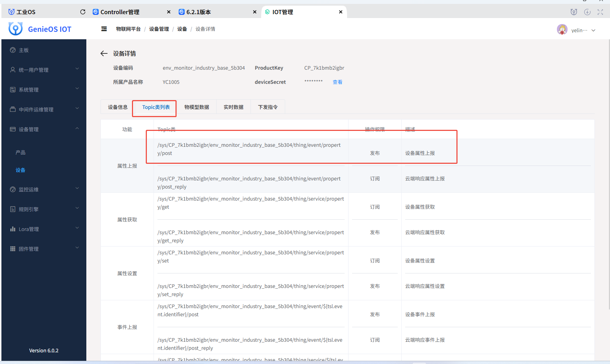
Task: Open 设备 from the breadcrumb trail
Action: pyautogui.click(x=182, y=29)
